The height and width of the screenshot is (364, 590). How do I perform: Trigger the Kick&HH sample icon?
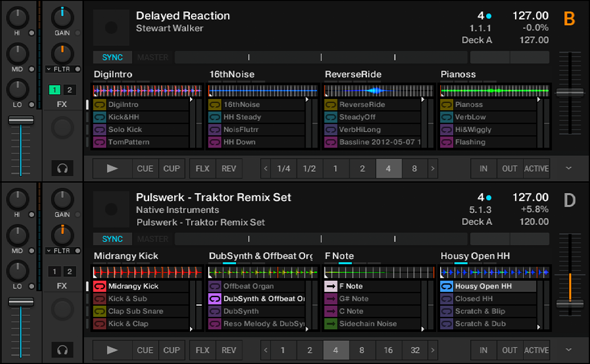tap(99, 117)
